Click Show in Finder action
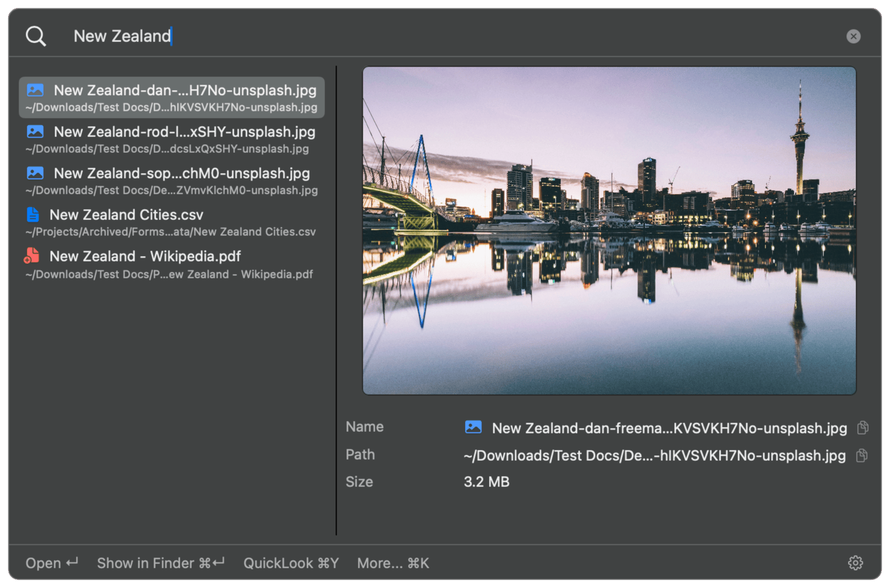The height and width of the screenshot is (588, 890). pos(161,563)
